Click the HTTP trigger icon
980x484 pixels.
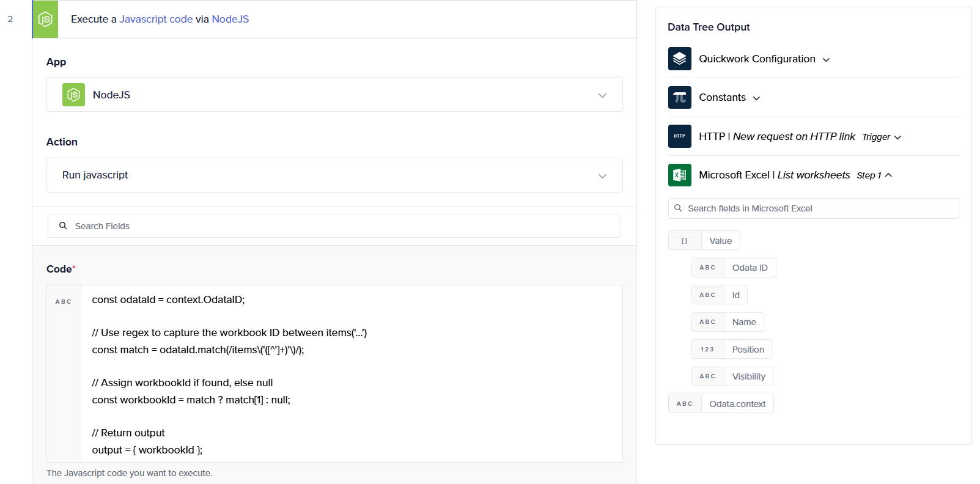[x=679, y=136]
